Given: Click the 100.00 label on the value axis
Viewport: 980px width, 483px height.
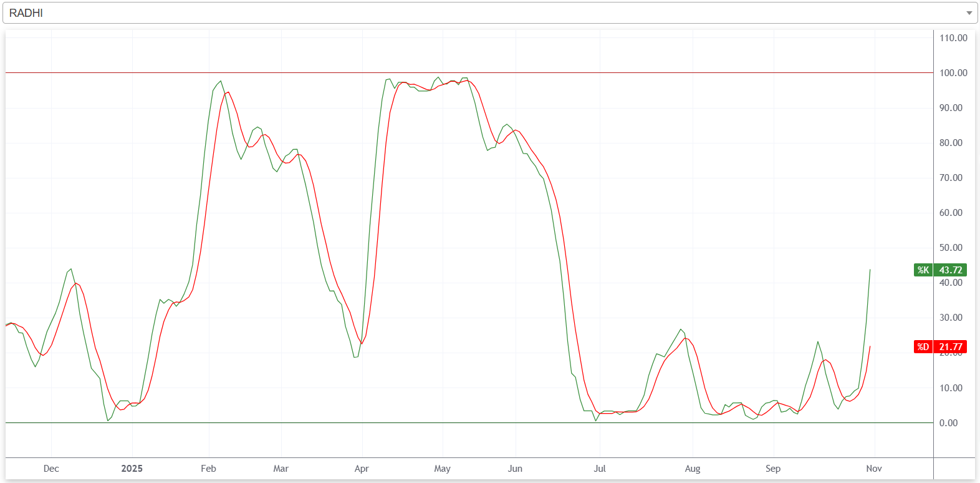Looking at the screenshot, I should pyautogui.click(x=953, y=73).
